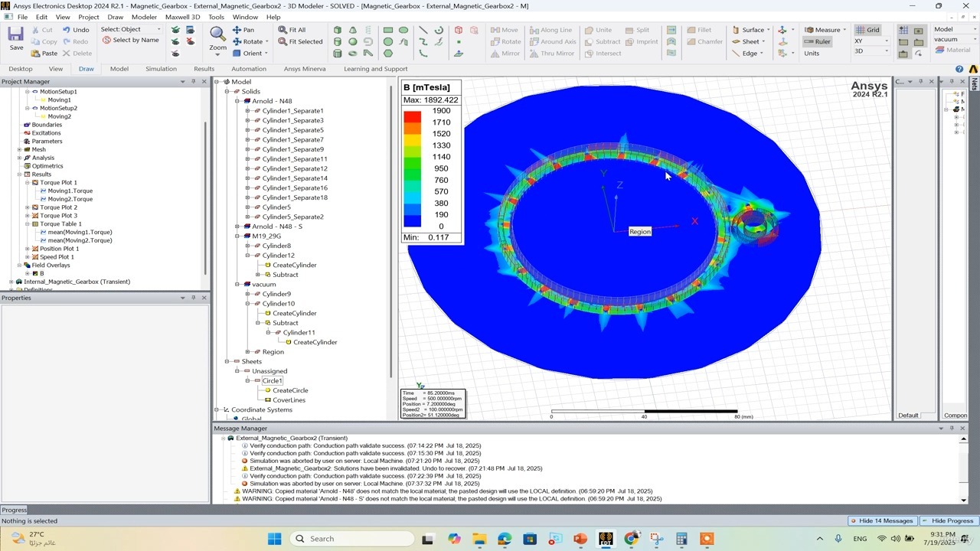Viewport: 980px width, 551px height.
Task: Open the Tools menu
Action: [x=217, y=17]
